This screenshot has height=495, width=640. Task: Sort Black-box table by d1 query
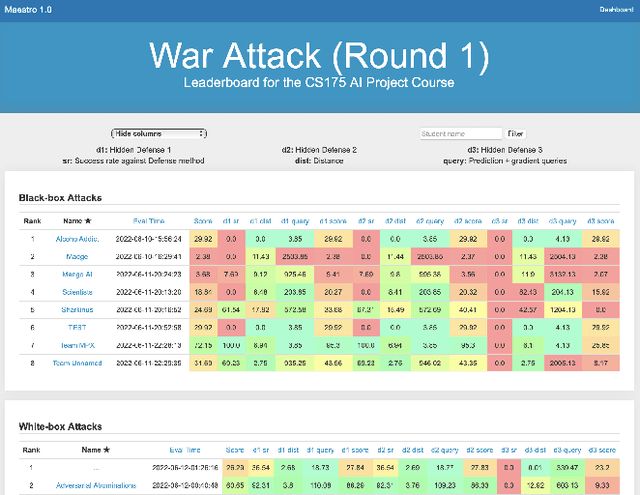295,220
